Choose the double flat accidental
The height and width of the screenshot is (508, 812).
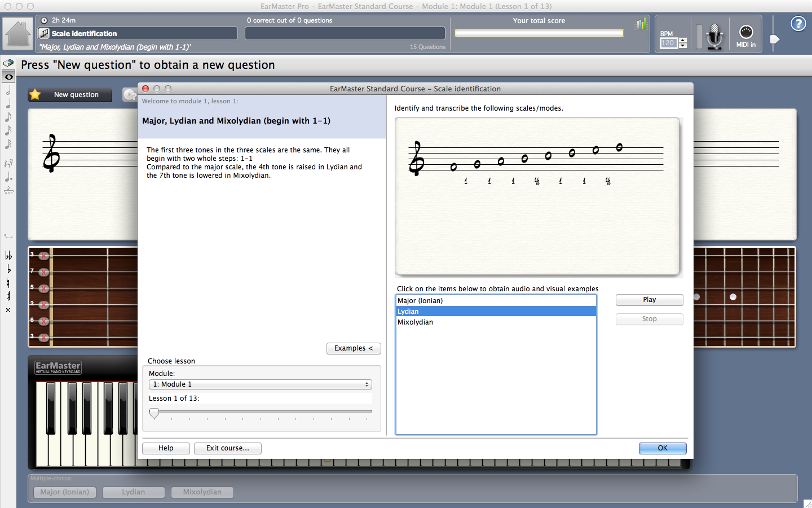tap(8, 256)
